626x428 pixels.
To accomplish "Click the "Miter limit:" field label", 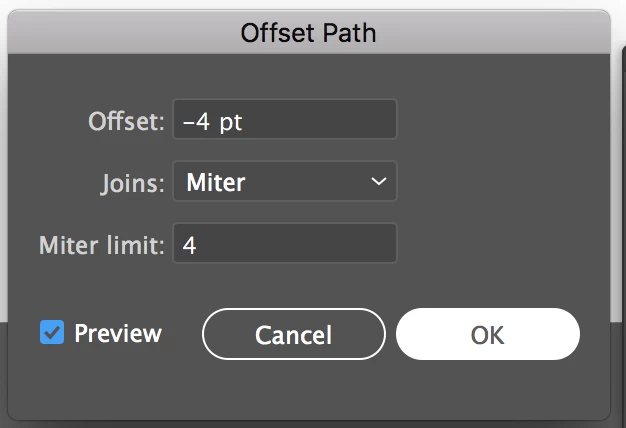I will [x=101, y=246].
